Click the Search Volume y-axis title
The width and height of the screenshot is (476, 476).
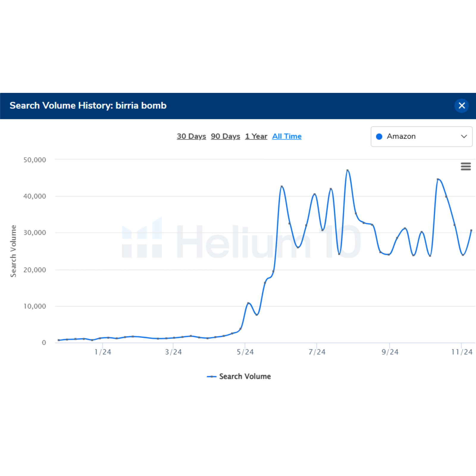pyautogui.click(x=13, y=251)
